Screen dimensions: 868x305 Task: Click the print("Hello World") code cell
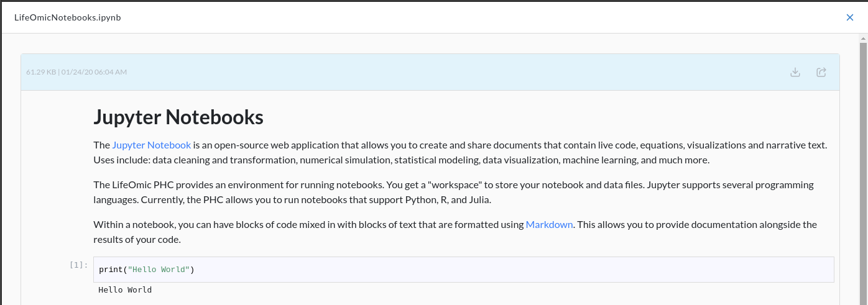464,270
